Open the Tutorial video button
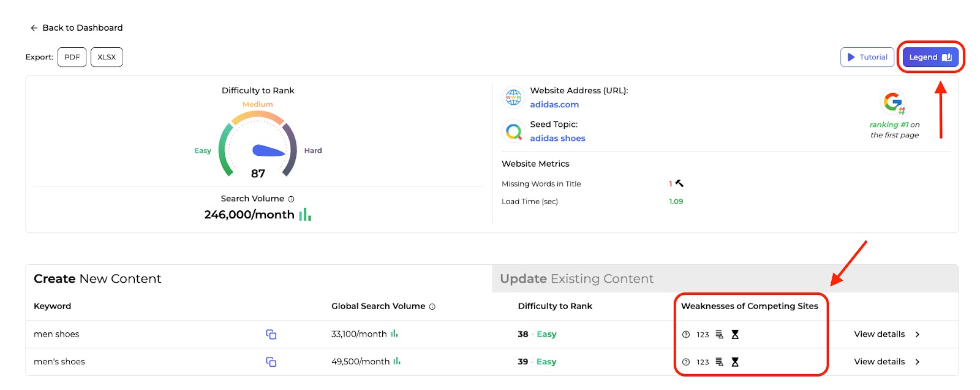 click(x=867, y=57)
